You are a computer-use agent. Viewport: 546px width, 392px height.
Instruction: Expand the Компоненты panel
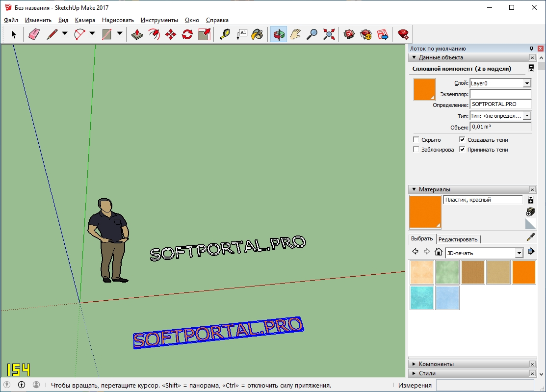tap(436, 364)
